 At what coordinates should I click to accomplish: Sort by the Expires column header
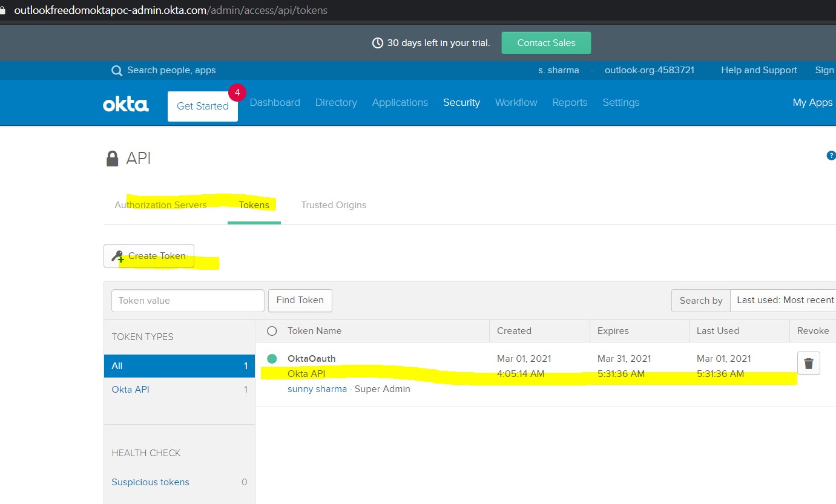coord(613,331)
